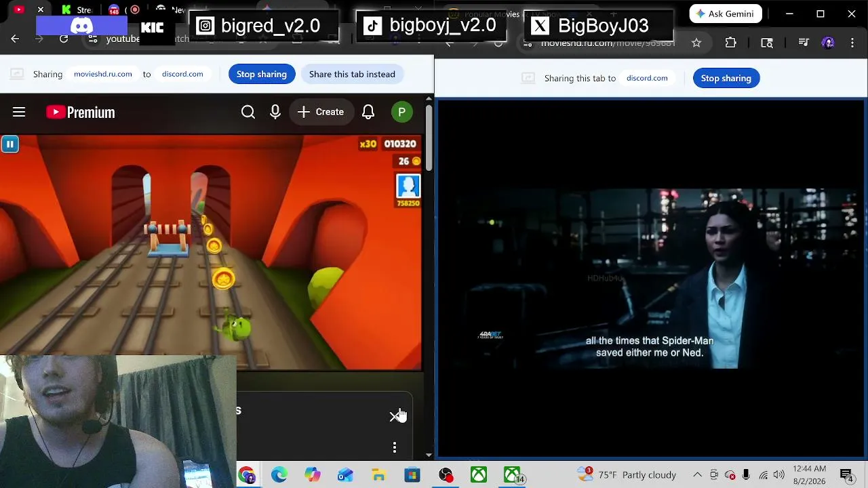The height and width of the screenshot is (488, 868).
Task: Open the YouTube Create menu
Action: 321,112
